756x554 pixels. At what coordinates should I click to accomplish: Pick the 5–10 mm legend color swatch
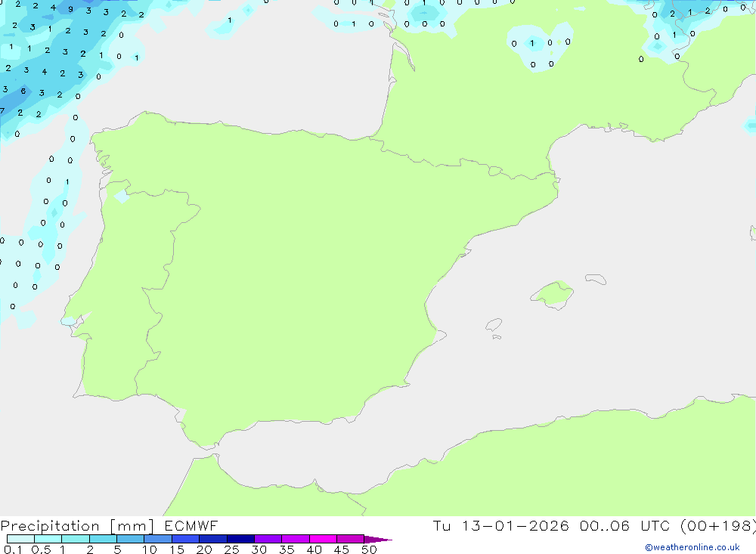pos(131,539)
